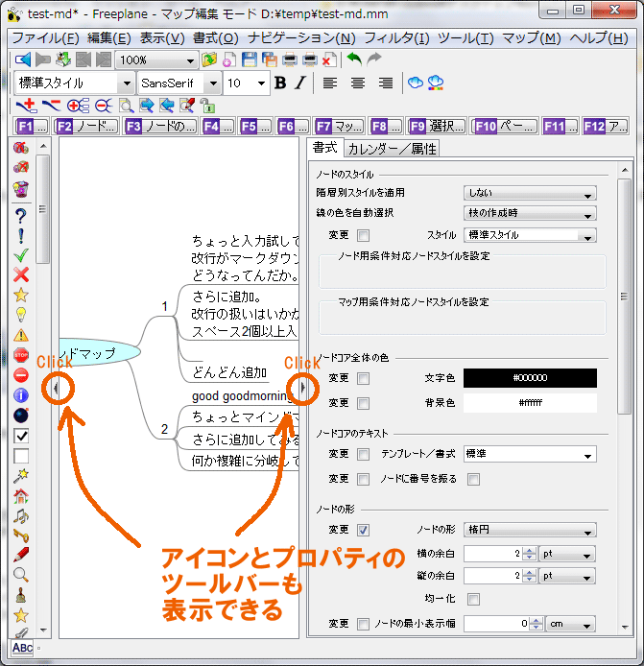Uncheck the 変更 checkbox for ノードの形
The height and width of the screenshot is (666, 644).
pos(363,530)
